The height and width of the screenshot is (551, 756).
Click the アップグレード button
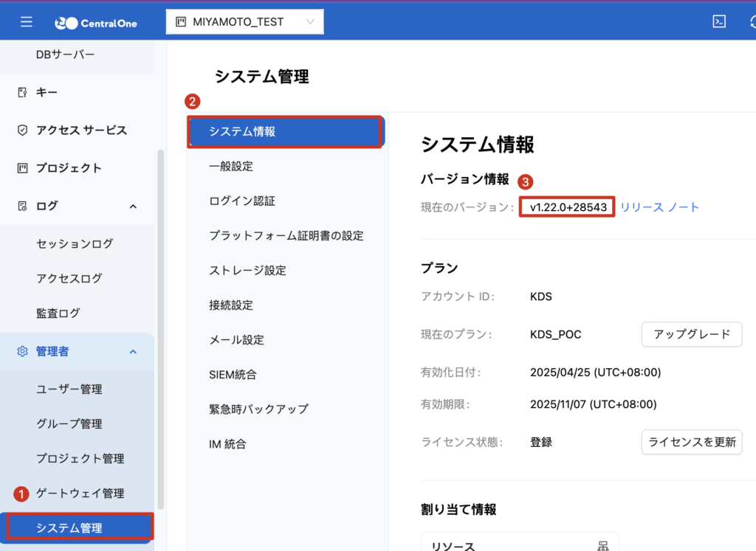691,334
